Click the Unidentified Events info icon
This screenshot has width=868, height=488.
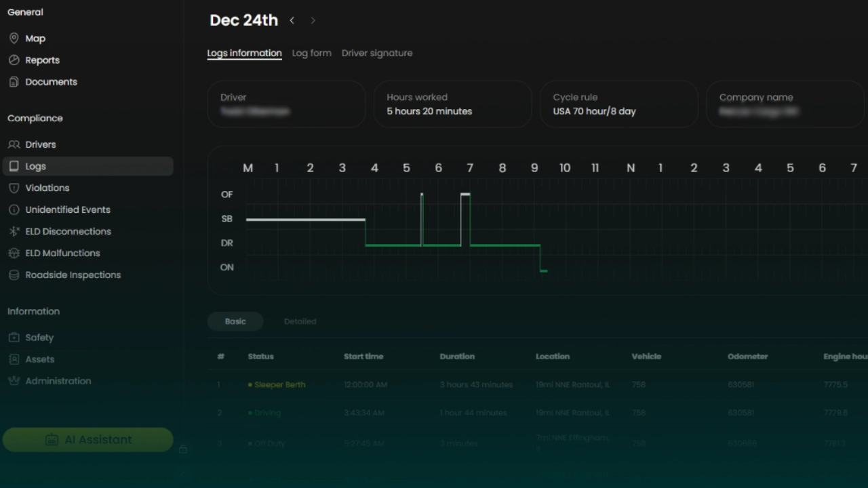(14, 209)
